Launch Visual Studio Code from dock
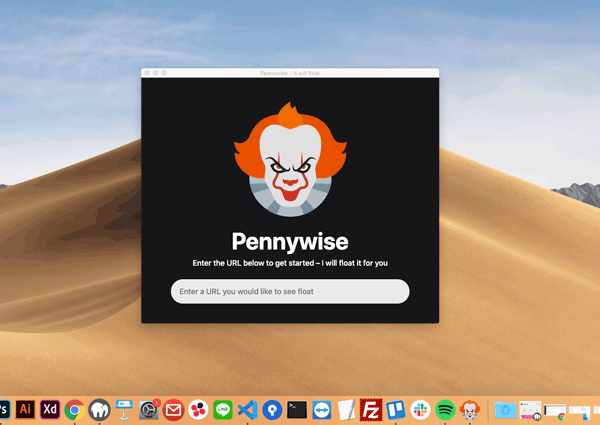The height and width of the screenshot is (425, 600). (x=248, y=410)
